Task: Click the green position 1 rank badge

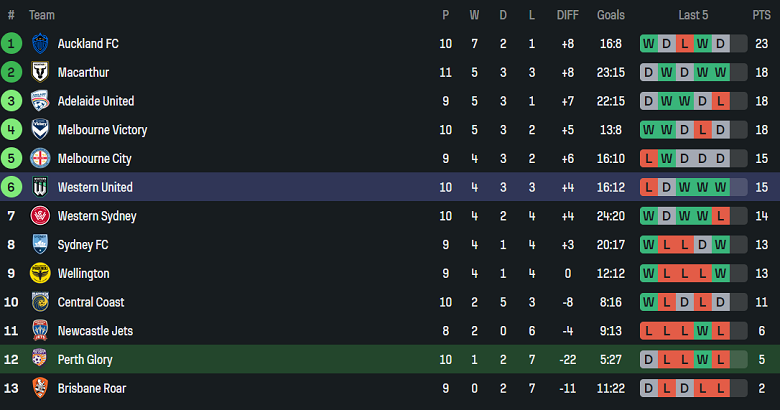Action: pyautogui.click(x=11, y=44)
